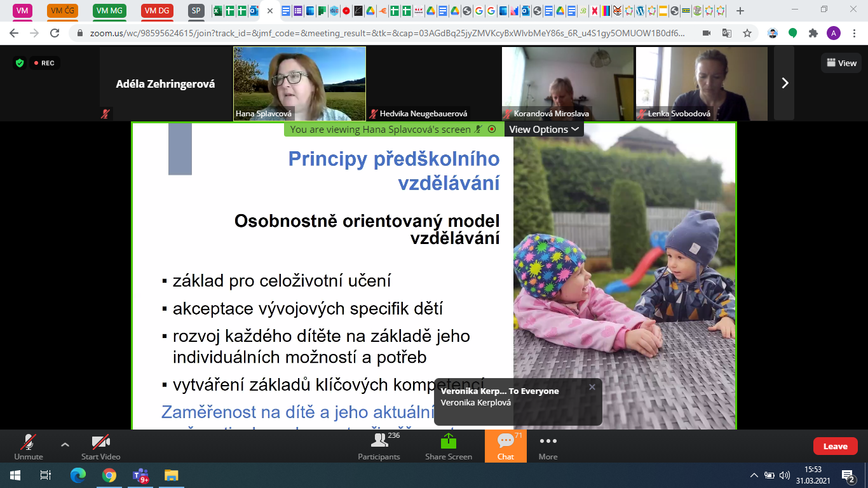Open the Chat panel
The height and width of the screenshot is (488, 868).
click(x=506, y=445)
